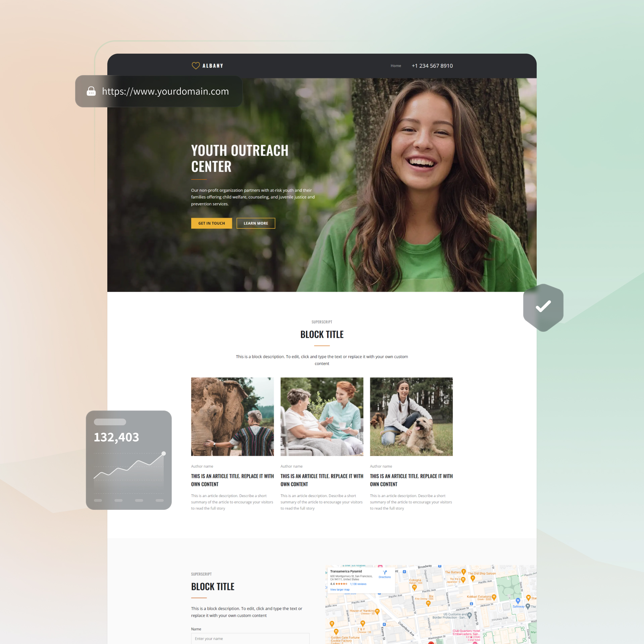Screen dimensions: 644x644
Task: Click the Albany heart logo icon
Action: coord(195,65)
